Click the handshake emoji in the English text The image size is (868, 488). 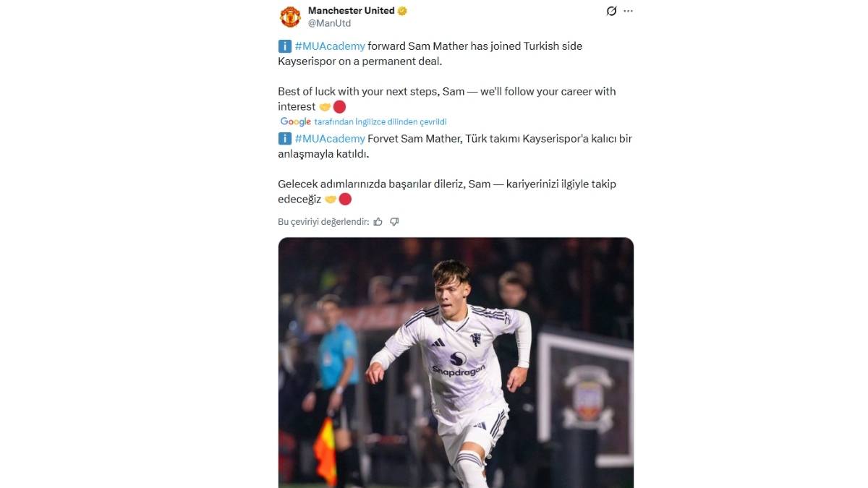(325, 106)
